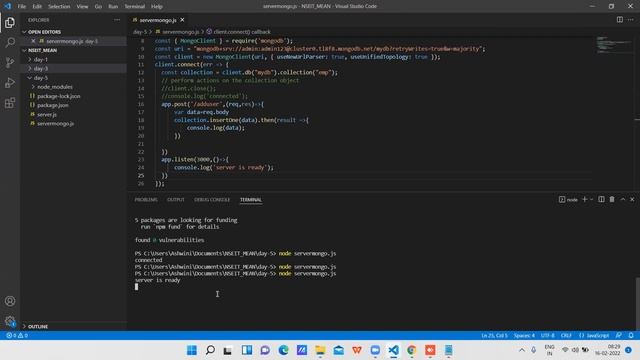Open the Accounts menu icon
The image size is (640, 360).
[x=10, y=301]
